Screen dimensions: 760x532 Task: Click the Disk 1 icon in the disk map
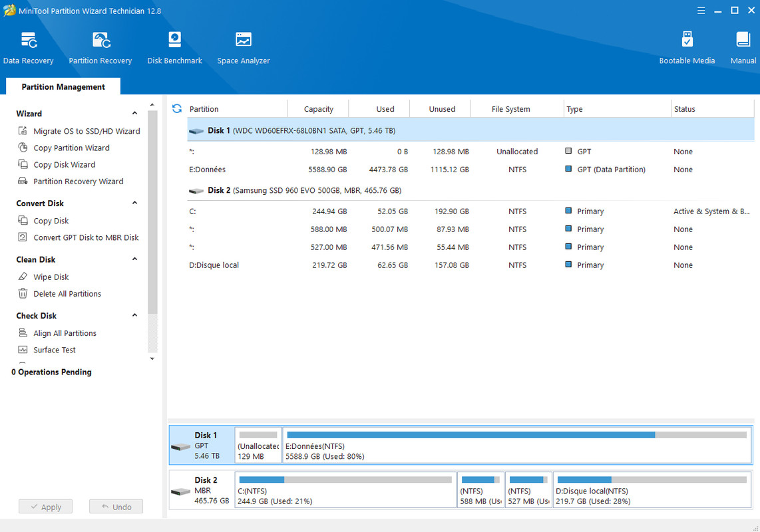181,447
